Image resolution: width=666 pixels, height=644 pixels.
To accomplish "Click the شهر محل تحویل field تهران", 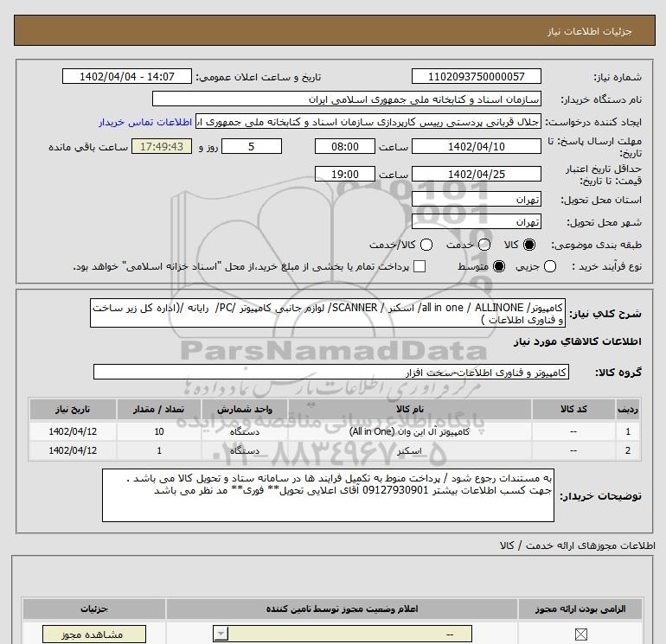I will 476,222.
